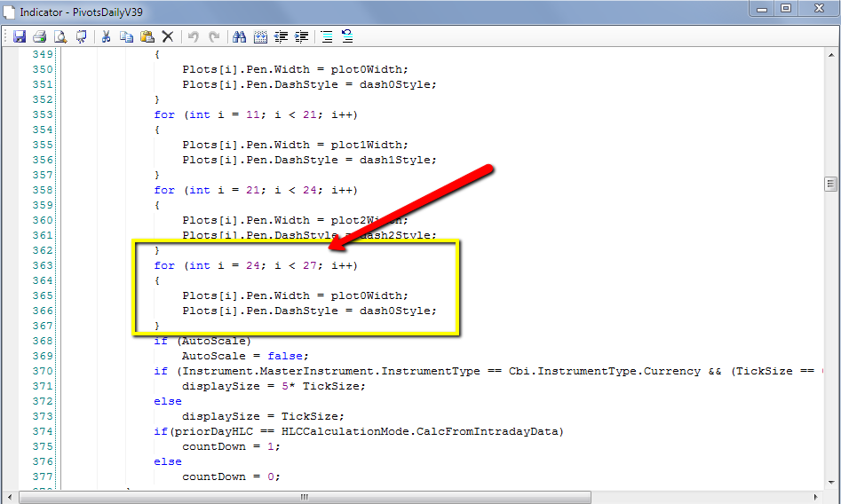This screenshot has width=841, height=504.
Task: Click 'dash1Style' on line 356
Action: [396, 160]
